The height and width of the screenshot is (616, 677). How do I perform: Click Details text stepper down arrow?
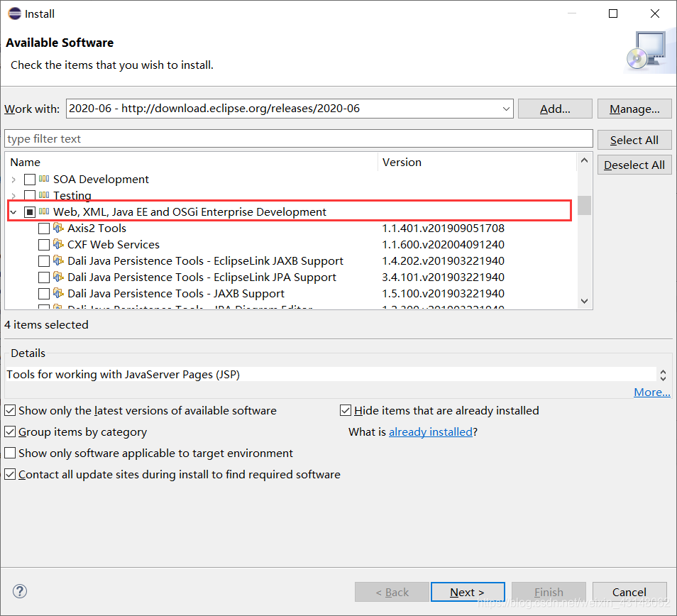click(x=664, y=378)
